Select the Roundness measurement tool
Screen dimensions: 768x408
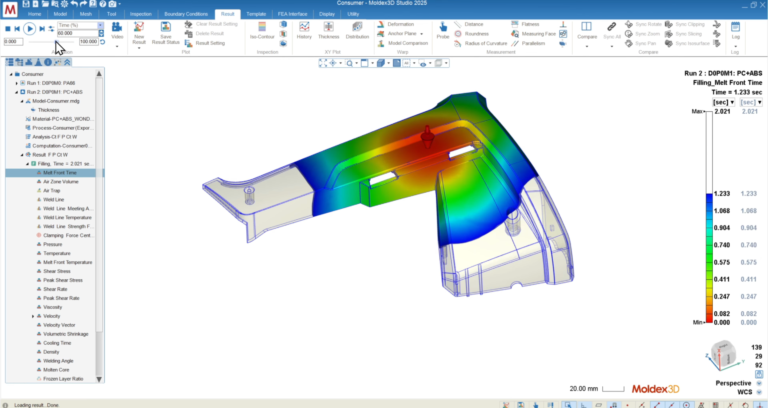[x=471, y=34]
